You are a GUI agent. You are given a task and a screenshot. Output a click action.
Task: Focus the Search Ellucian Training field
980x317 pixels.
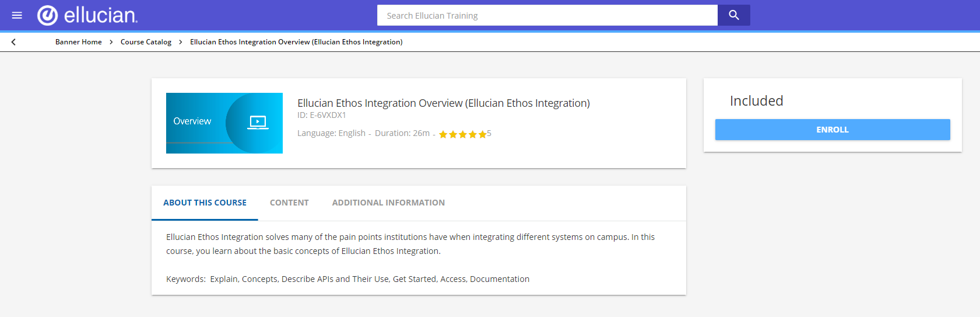[547, 15]
